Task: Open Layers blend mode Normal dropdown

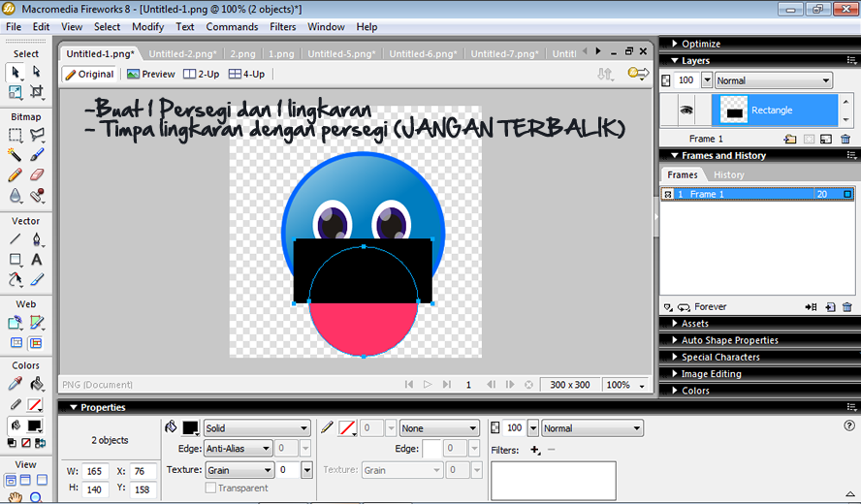Action: (x=773, y=80)
